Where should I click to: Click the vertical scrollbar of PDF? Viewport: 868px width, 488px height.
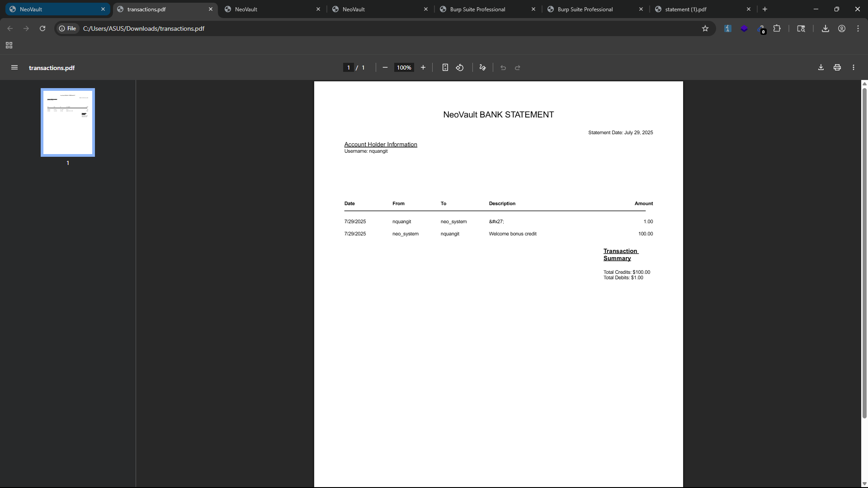[x=864, y=253]
